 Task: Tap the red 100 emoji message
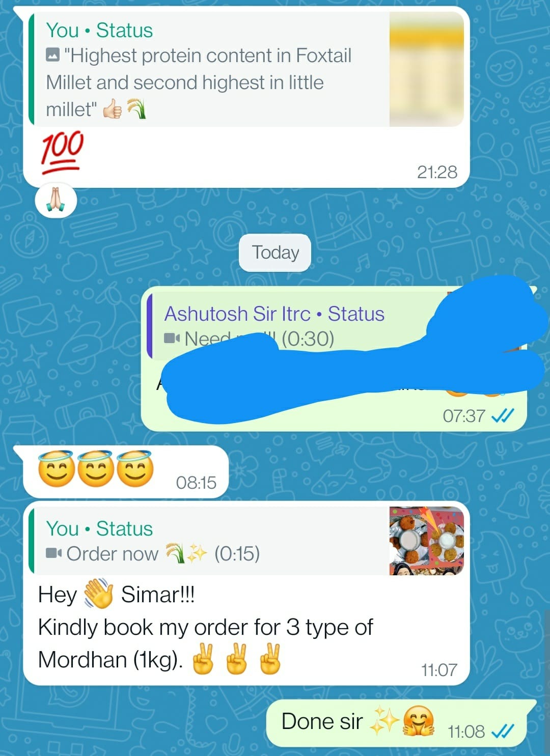(x=62, y=152)
